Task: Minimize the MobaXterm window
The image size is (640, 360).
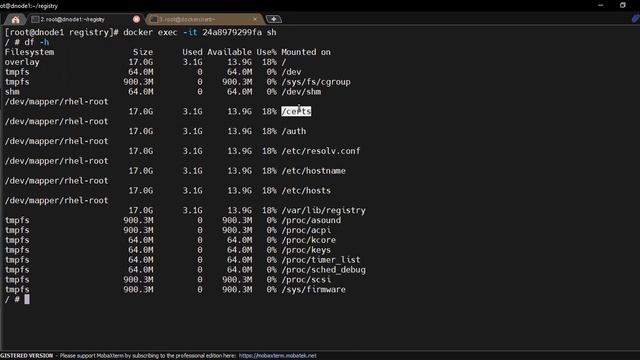Action: [600, 5]
